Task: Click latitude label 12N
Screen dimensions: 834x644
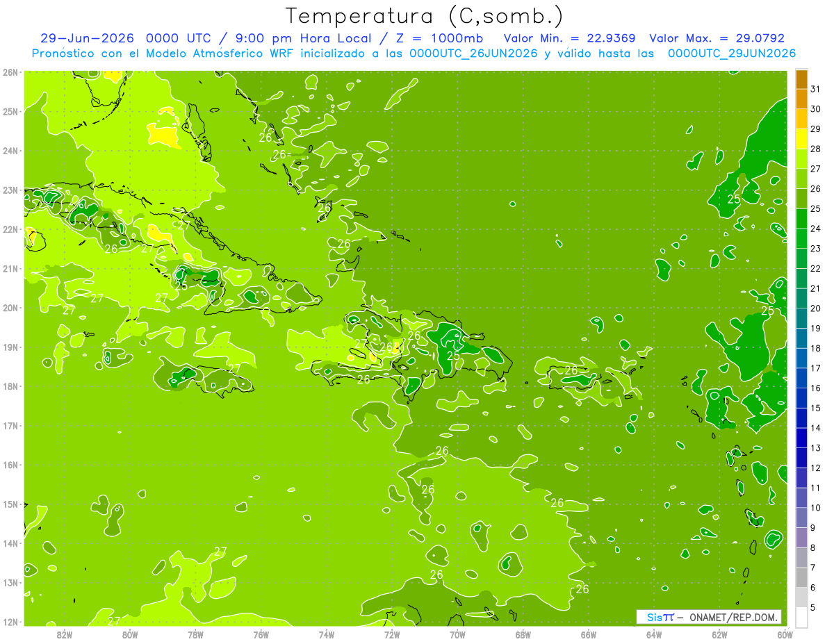Action: pyautogui.click(x=10, y=622)
